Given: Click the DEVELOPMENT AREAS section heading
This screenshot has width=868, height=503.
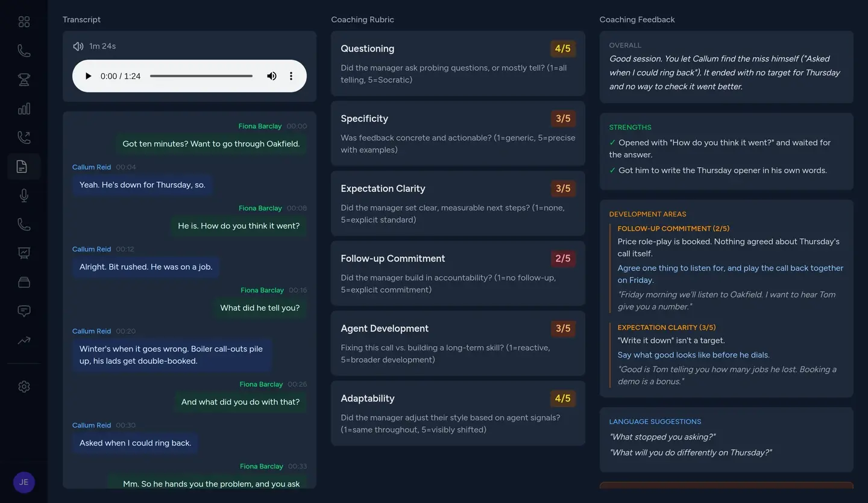Looking at the screenshot, I should click(x=647, y=214).
